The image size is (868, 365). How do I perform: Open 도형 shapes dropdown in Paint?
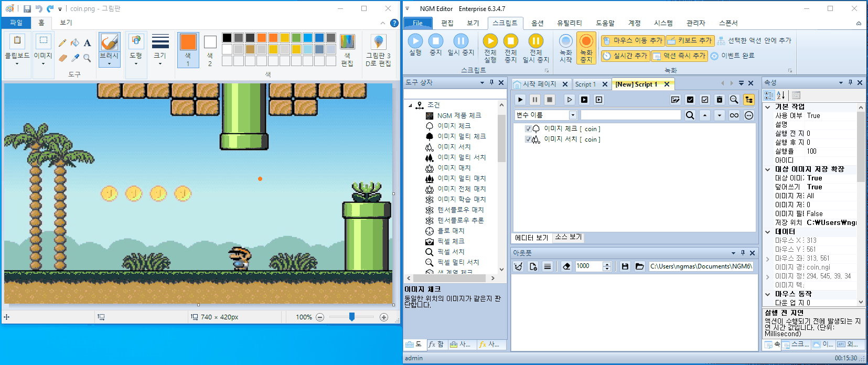pyautogui.click(x=136, y=64)
